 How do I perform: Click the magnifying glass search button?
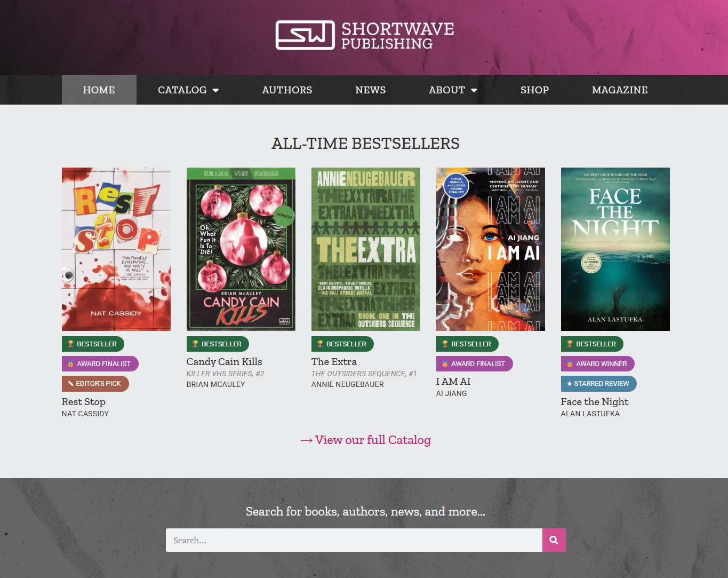[x=554, y=540]
